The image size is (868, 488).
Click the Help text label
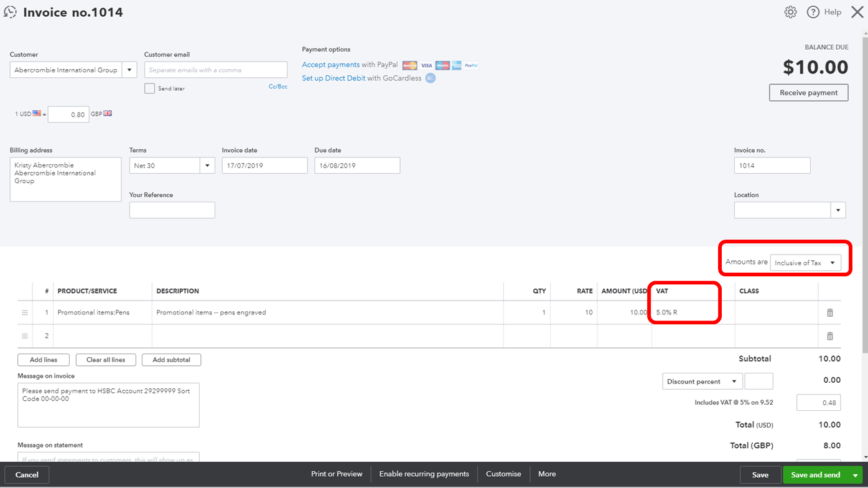point(833,12)
